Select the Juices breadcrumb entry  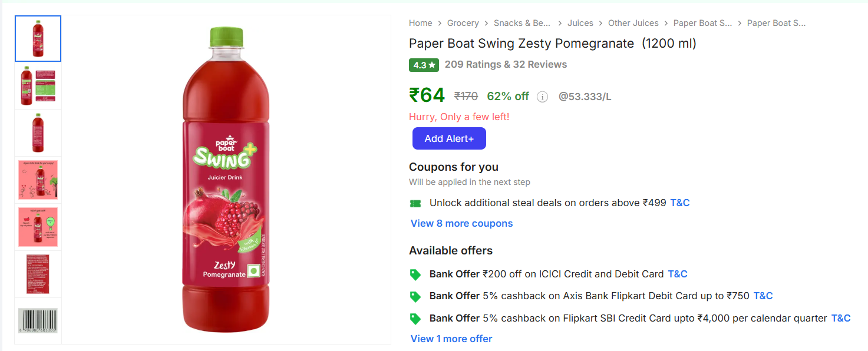(580, 23)
